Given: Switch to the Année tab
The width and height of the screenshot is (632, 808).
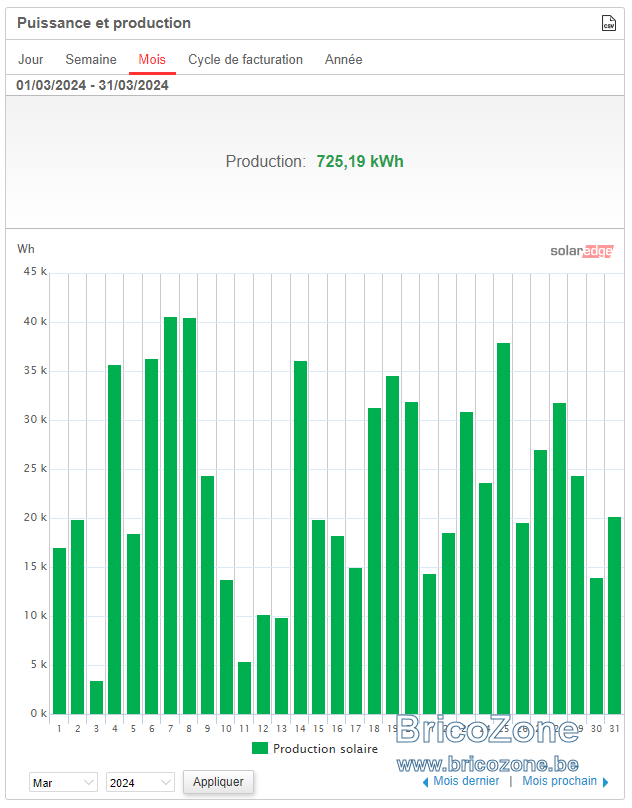Looking at the screenshot, I should click(x=343, y=60).
